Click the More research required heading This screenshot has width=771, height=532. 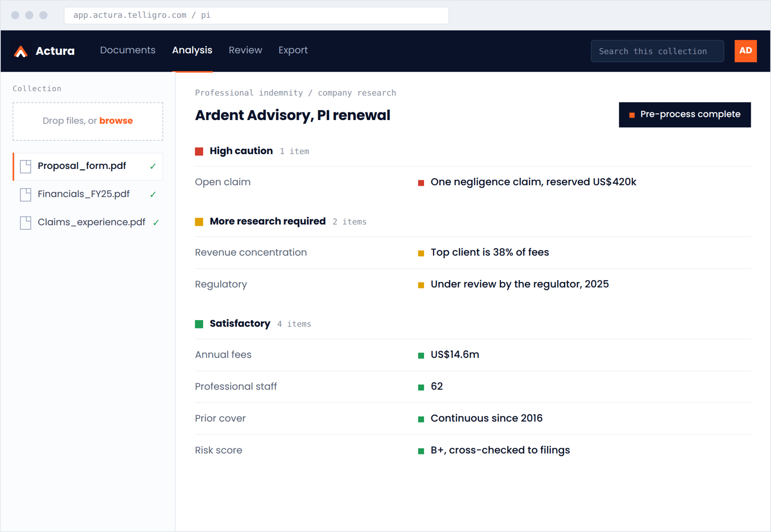tap(267, 221)
